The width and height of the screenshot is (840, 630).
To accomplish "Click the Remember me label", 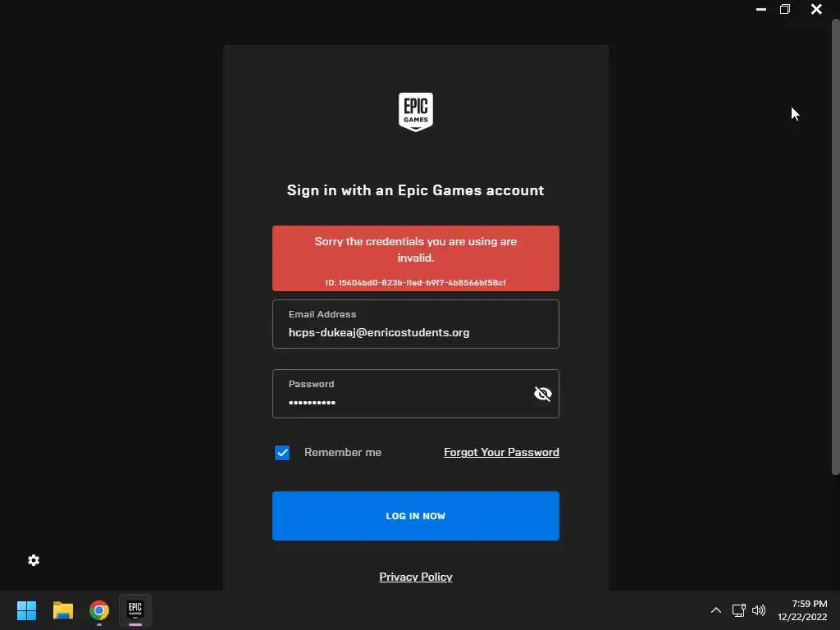I will (x=343, y=452).
